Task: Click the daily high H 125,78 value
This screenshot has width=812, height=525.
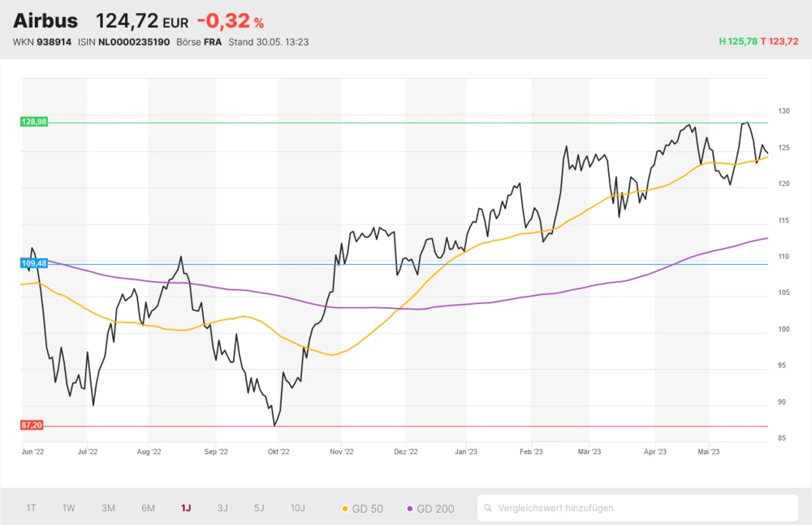Action: pyautogui.click(x=737, y=41)
